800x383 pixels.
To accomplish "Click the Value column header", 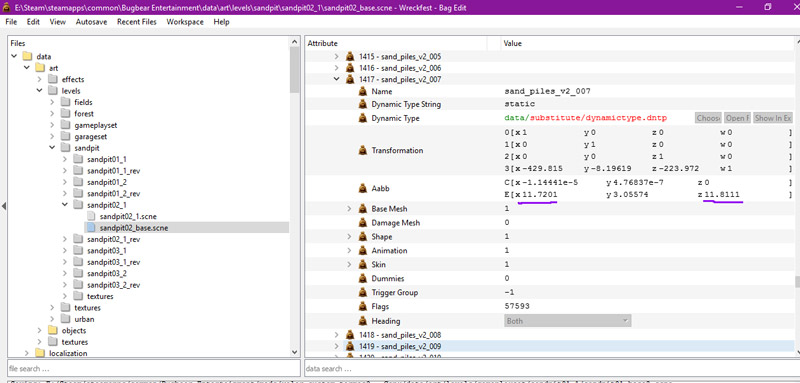I will (648, 44).
